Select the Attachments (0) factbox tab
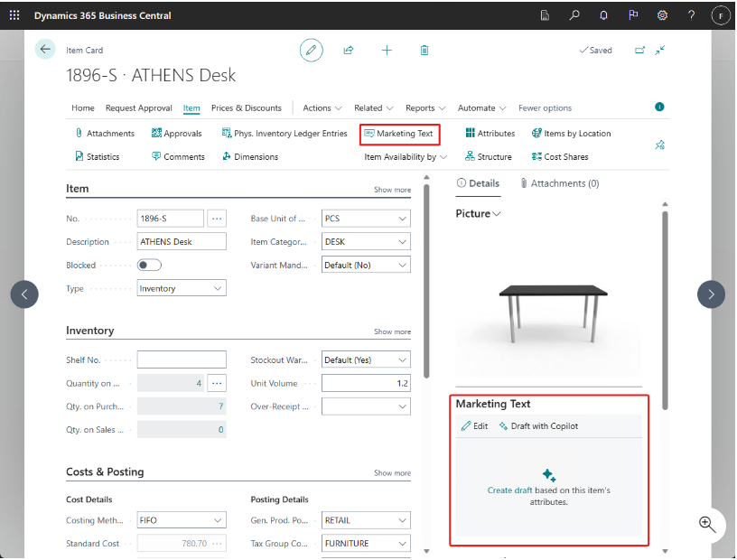737x560 pixels. pyautogui.click(x=560, y=183)
